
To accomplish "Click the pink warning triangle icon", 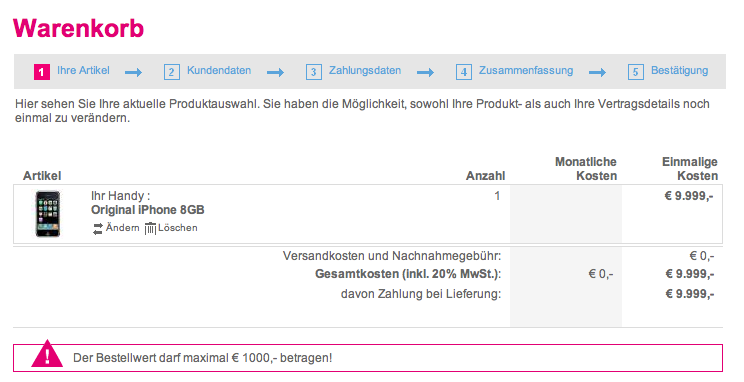I will (47, 354).
